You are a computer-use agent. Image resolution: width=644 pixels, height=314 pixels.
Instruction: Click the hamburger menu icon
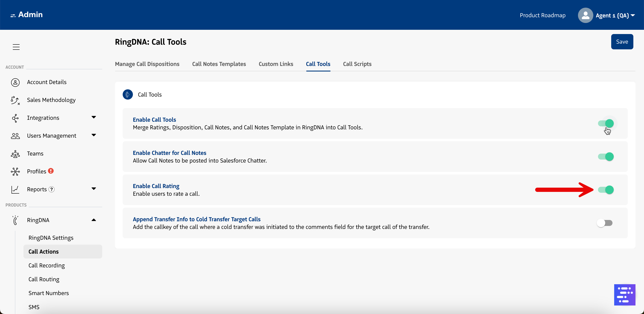tap(16, 47)
